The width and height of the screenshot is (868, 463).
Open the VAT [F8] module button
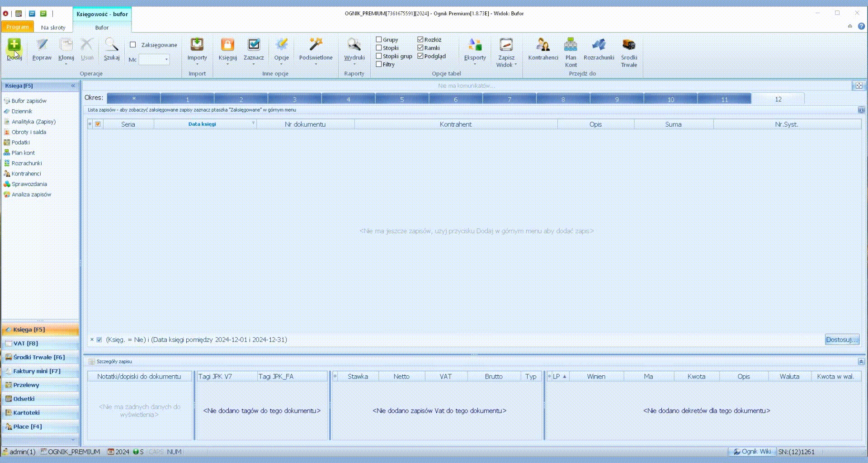click(40, 343)
